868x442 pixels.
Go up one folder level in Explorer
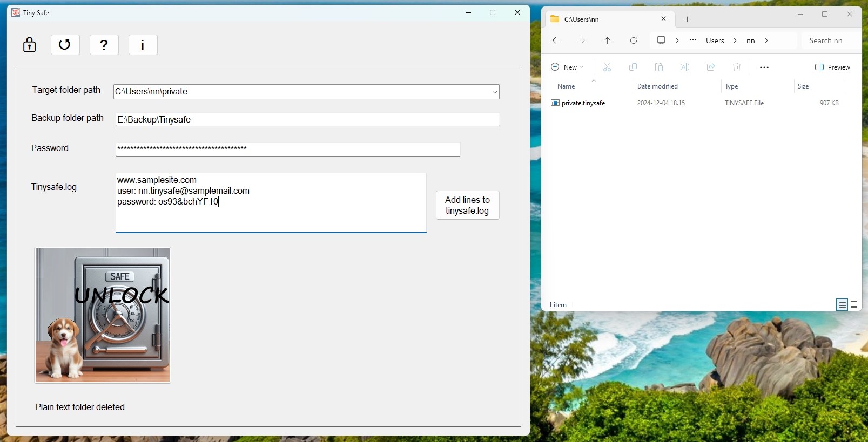608,40
